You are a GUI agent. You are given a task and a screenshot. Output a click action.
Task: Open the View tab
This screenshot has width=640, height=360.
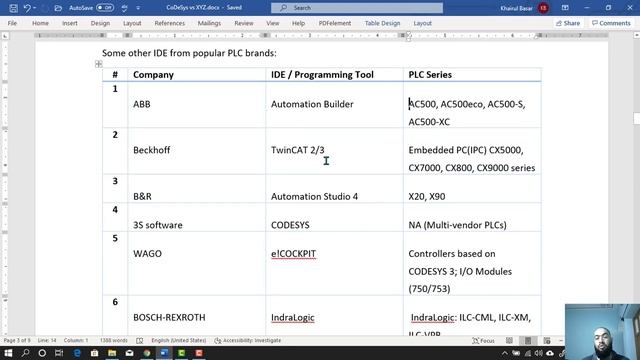tap(273, 23)
